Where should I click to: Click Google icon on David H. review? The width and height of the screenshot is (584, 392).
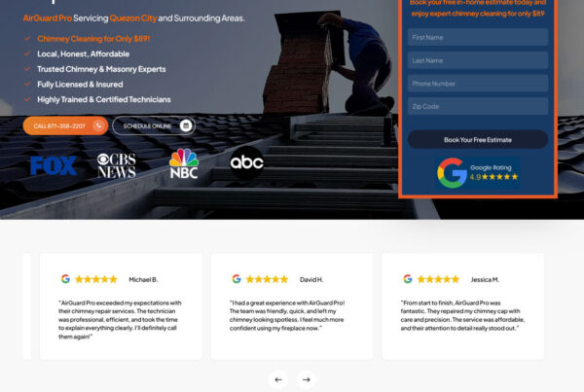point(237,279)
